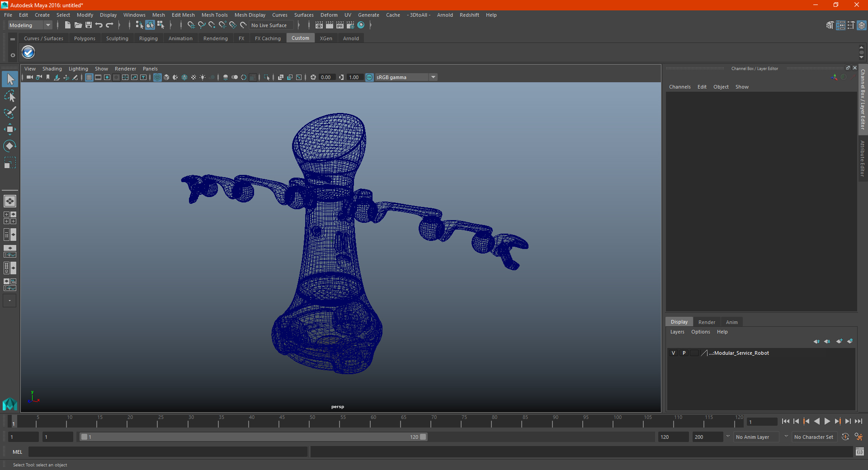This screenshot has width=868, height=470.
Task: Open the Render View window
Action: [x=319, y=25]
